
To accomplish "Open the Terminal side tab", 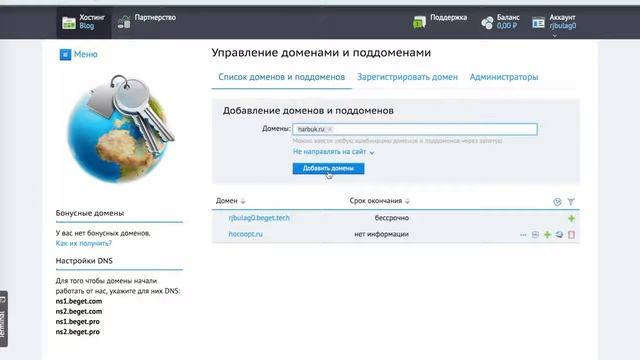I will coord(3,319).
